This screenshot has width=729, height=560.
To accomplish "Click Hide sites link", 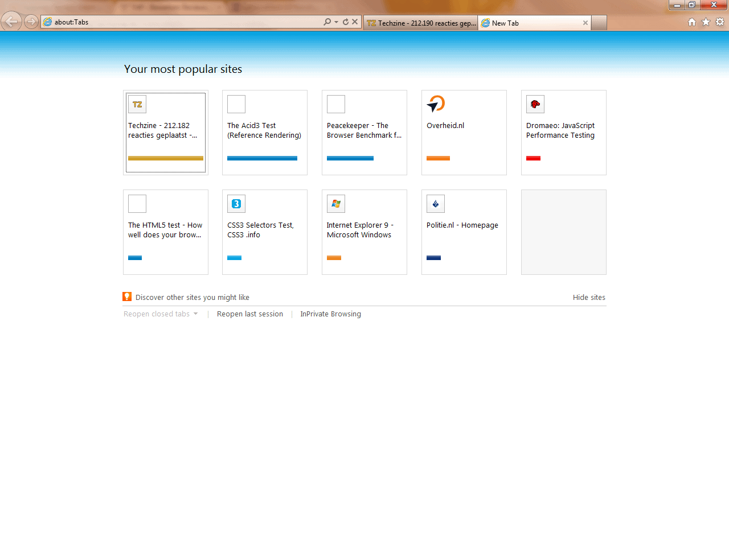I will 589,298.
